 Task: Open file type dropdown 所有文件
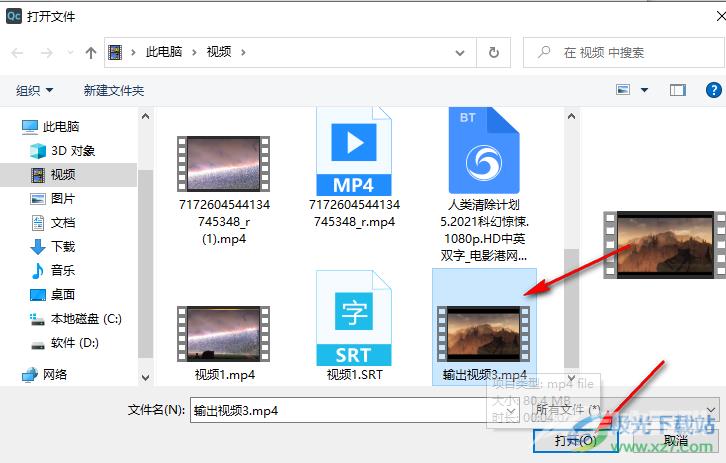pyautogui.click(x=624, y=410)
